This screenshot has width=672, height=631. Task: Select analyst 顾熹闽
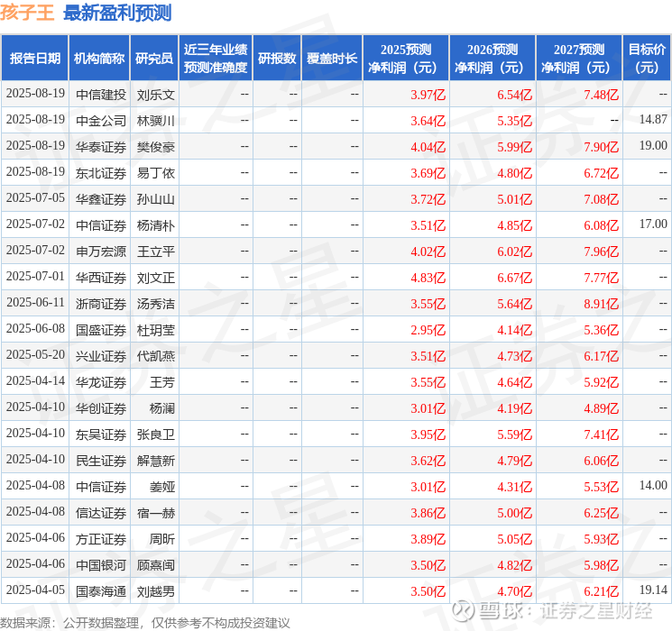[156, 565]
